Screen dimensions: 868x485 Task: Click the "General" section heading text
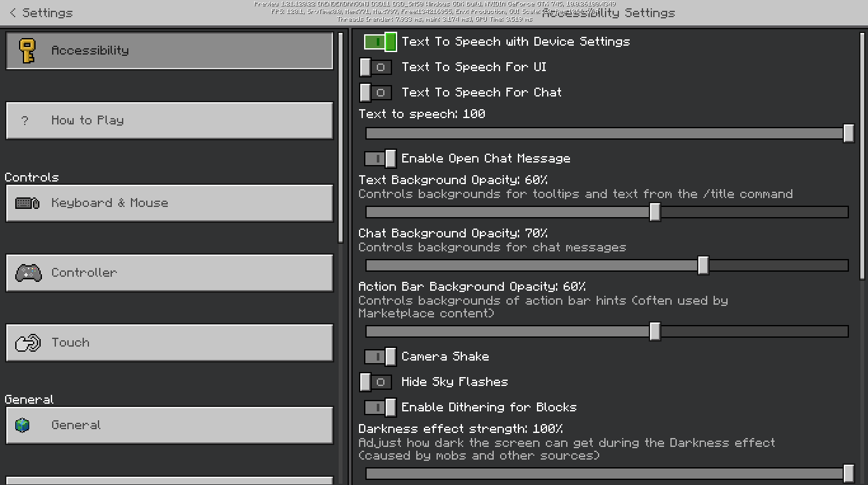pyautogui.click(x=29, y=399)
